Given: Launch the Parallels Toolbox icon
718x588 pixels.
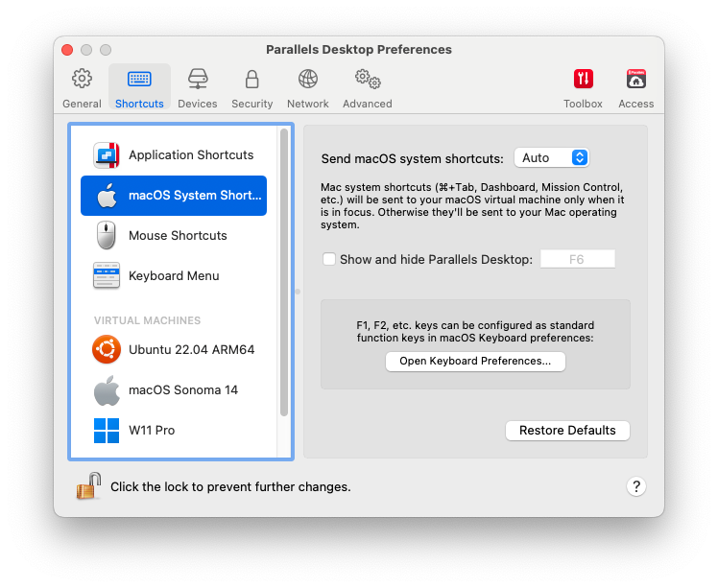Looking at the screenshot, I should pyautogui.click(x=584, y=80).
